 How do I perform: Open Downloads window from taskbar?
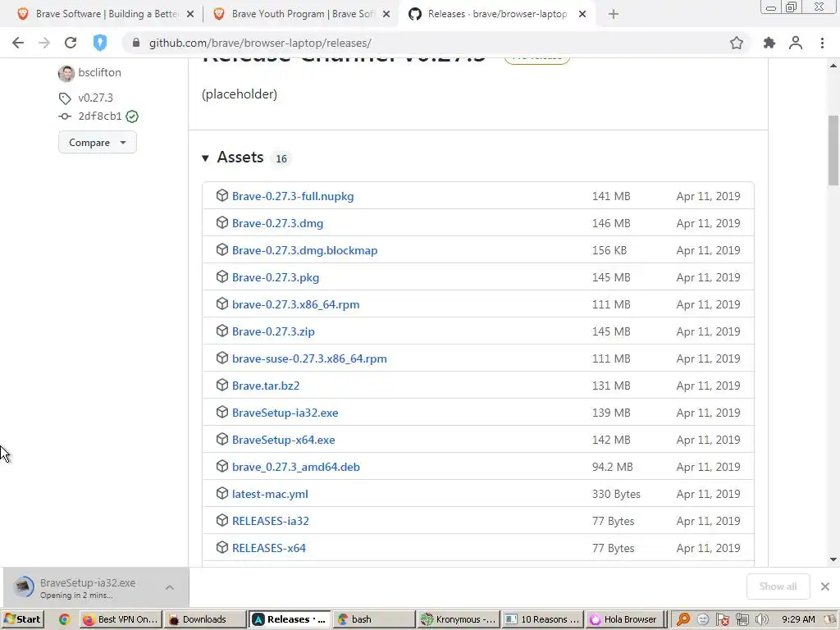click(204, 619)
